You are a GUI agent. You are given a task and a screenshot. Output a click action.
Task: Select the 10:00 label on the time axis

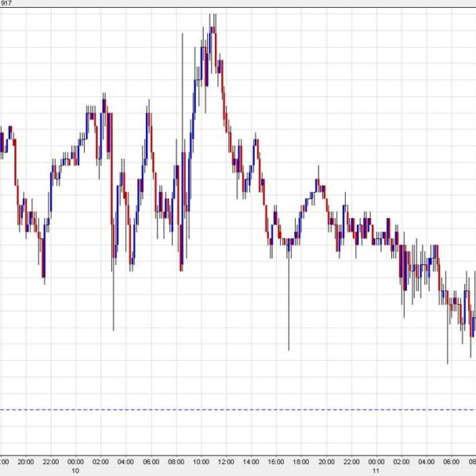click(x=202, y=461)
